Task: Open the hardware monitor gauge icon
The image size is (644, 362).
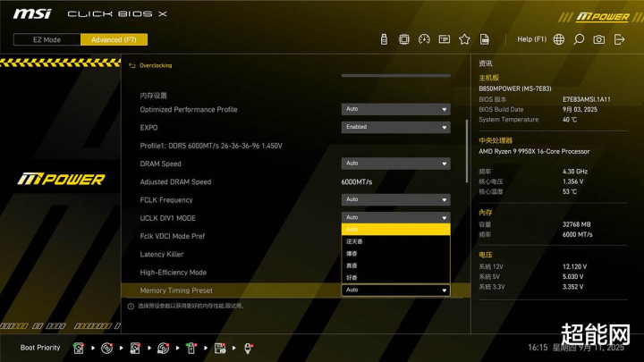Action: (x=424, y=39)
